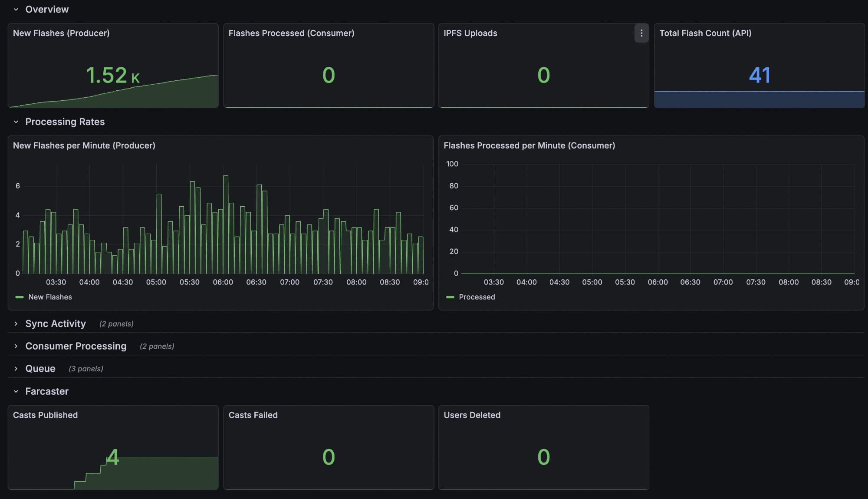Click the New Flashes per Minute title

click(84, 145)
